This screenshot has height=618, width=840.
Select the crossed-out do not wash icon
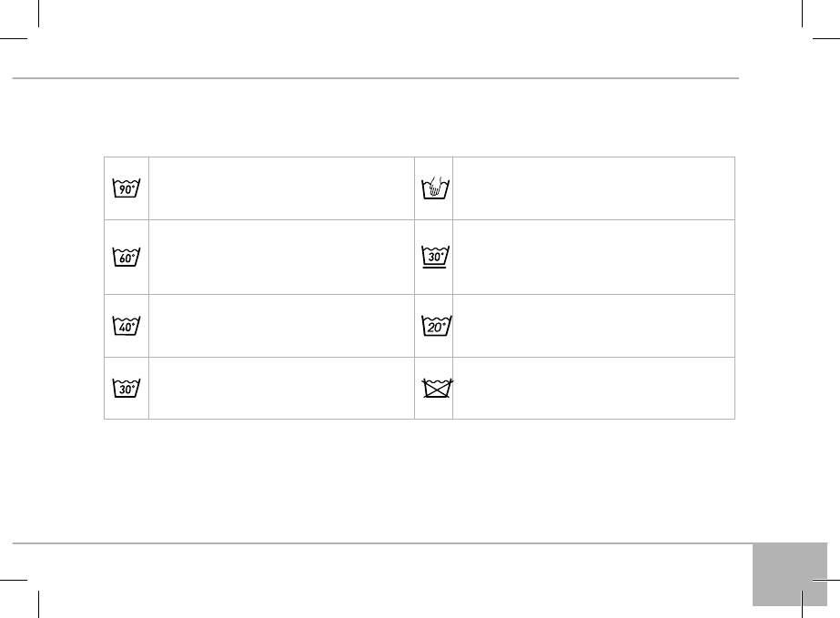point(434,388)
